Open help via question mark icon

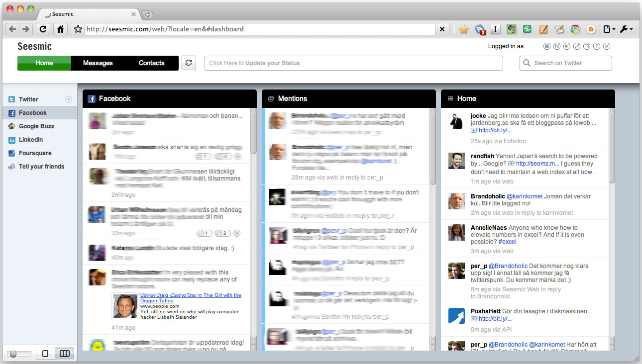tap(597, 46)
